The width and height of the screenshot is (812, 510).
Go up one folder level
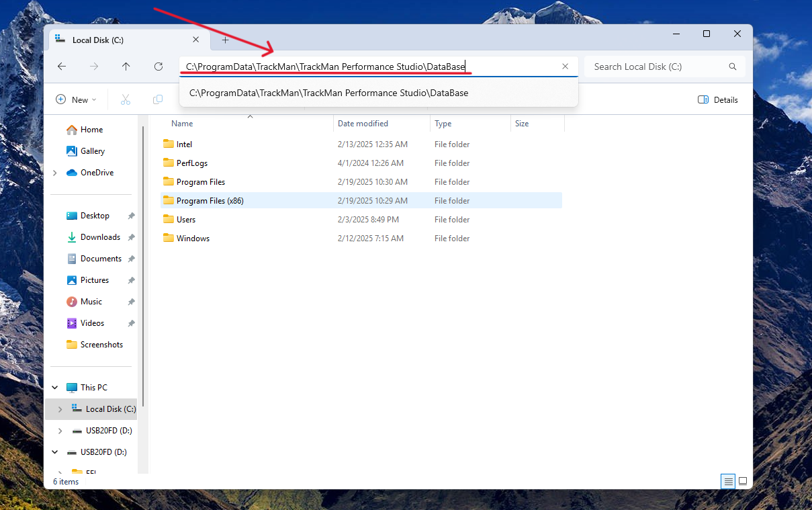[126, 67]
